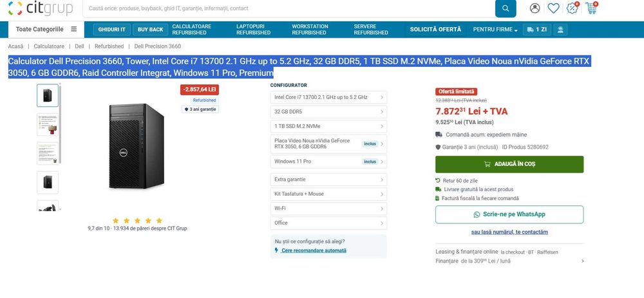The width and height of the screenshot is (644, 298).
Task: Expand the Windows 11 Pro option
Action: tap(328, 162)
